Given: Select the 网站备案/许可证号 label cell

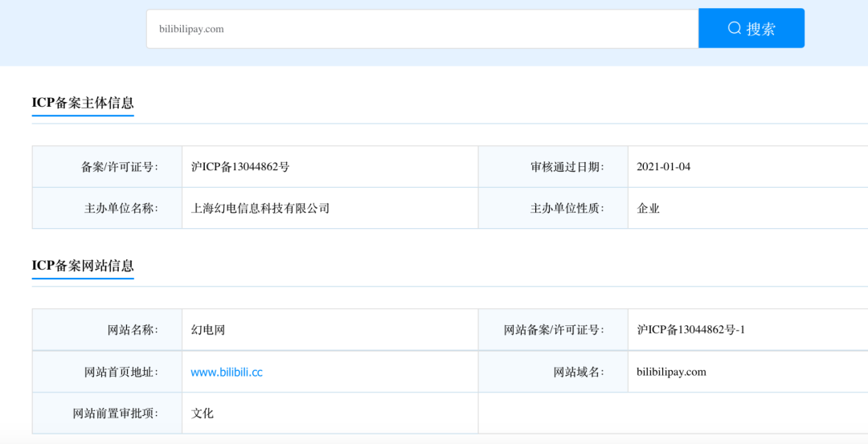Looking at the screenshot, I should 553,330.
